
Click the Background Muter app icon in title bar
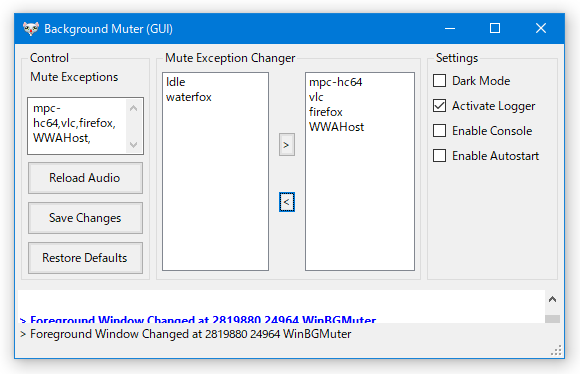tap(31, 29)
